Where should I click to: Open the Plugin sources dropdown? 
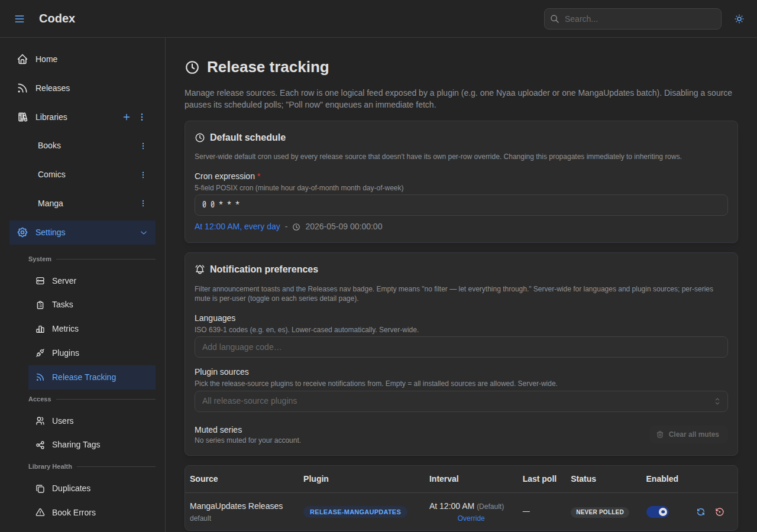tap(461, 401)
